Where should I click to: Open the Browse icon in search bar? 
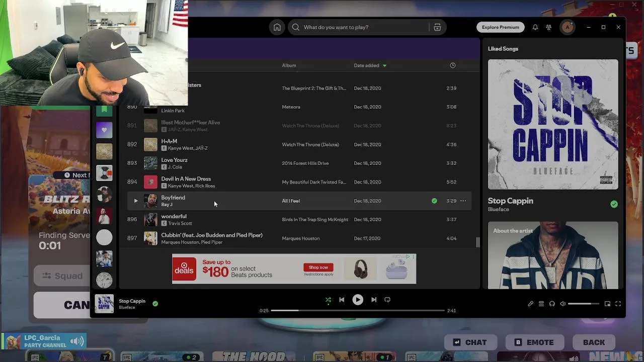pyautogui.click(x=437, y=27)
